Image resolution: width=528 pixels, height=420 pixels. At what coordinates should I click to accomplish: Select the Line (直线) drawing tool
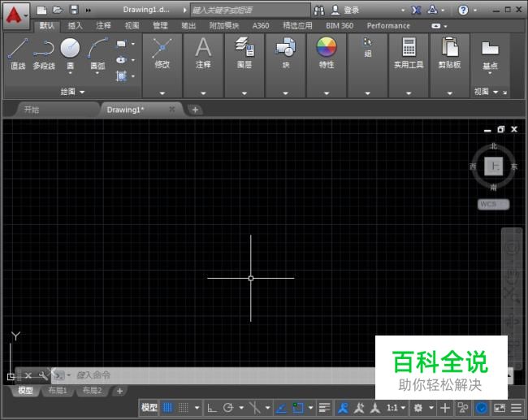[x=18, y=53]
